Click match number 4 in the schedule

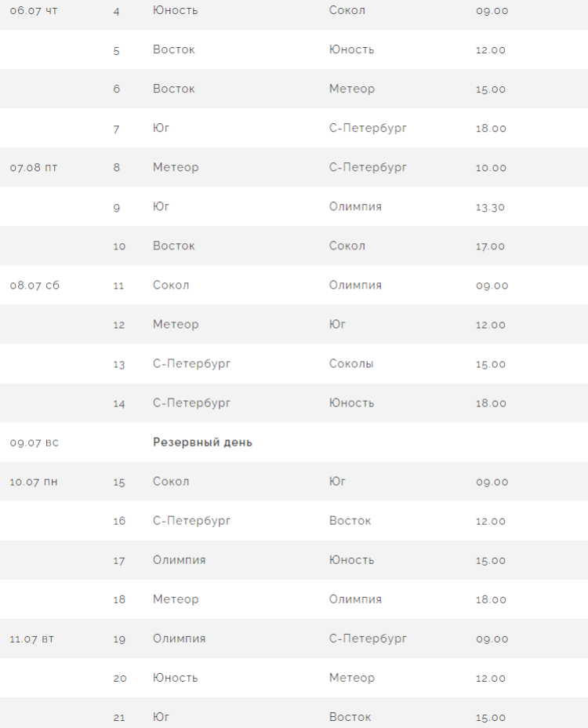click(x=116, y=11)
